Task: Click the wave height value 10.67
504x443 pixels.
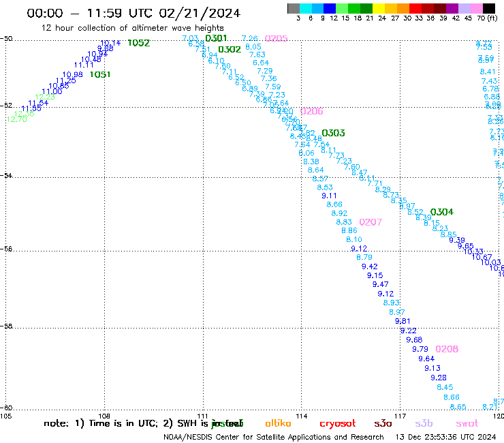Action: (x=482, y=257)
